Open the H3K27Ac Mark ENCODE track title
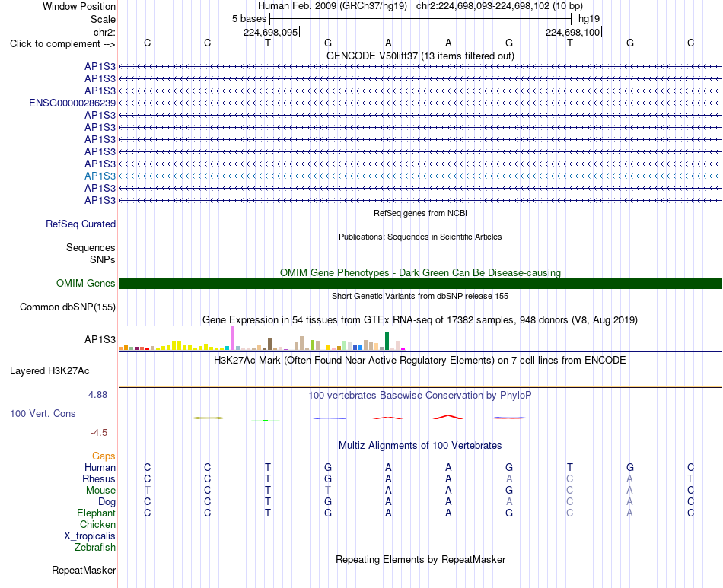Screen dimensions: 723x588 pyautogui.click(x=420, y=361)
